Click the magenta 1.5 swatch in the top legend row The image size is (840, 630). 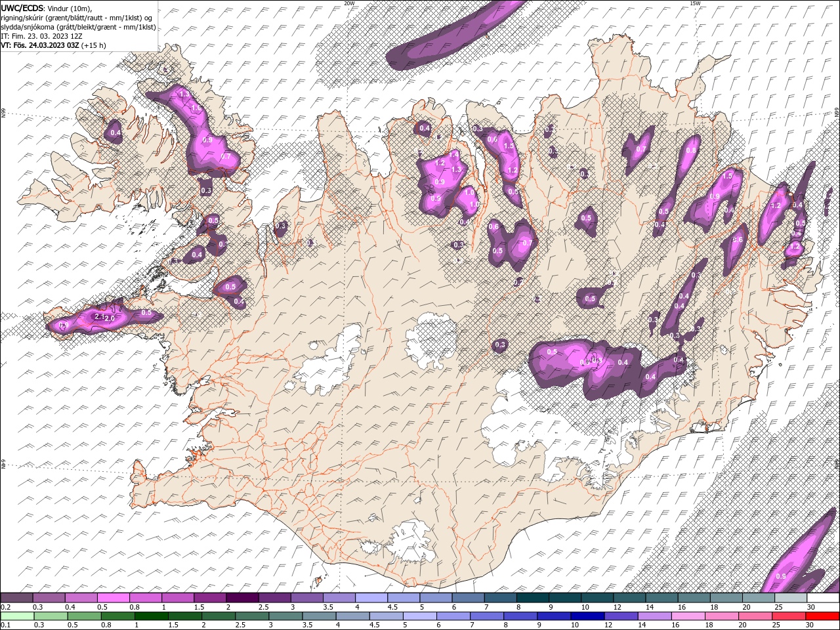210,598
